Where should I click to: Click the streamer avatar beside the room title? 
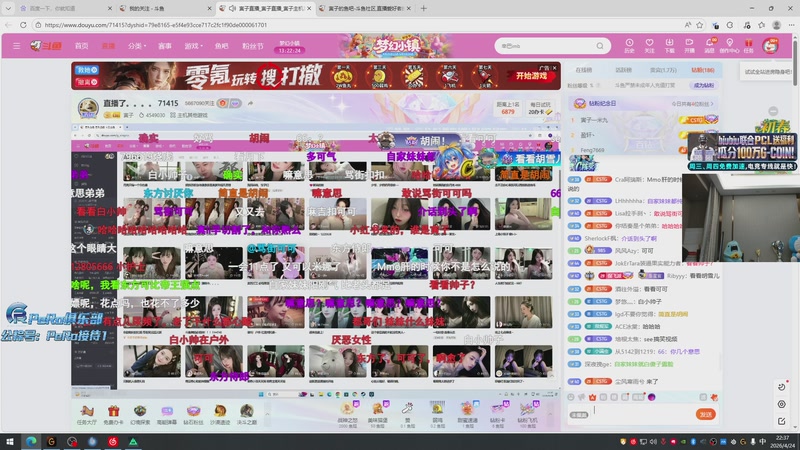pos(88,108)
